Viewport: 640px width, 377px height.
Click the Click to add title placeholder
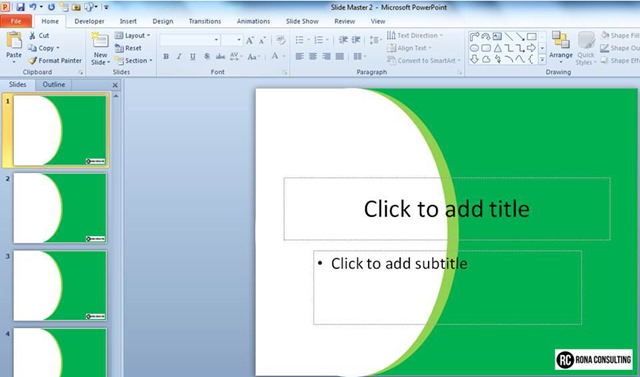click(x=447, y=208)
